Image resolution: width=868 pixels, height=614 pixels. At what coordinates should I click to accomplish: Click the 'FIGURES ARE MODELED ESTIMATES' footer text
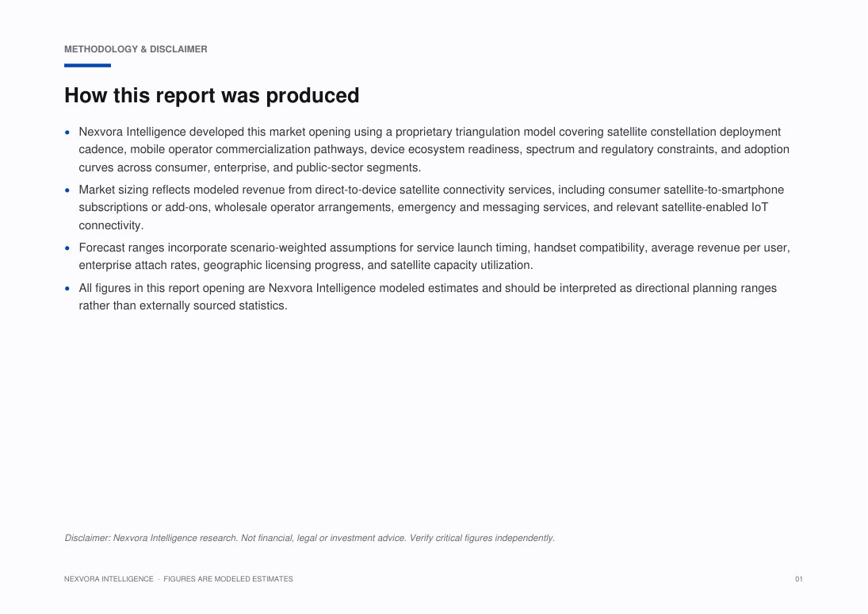point(228,579)
